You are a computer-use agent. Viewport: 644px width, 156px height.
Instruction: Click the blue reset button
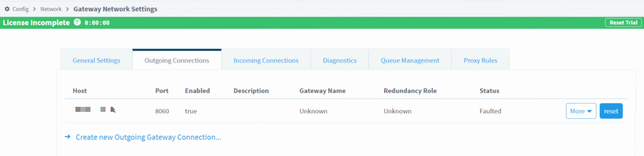(611, 111)
